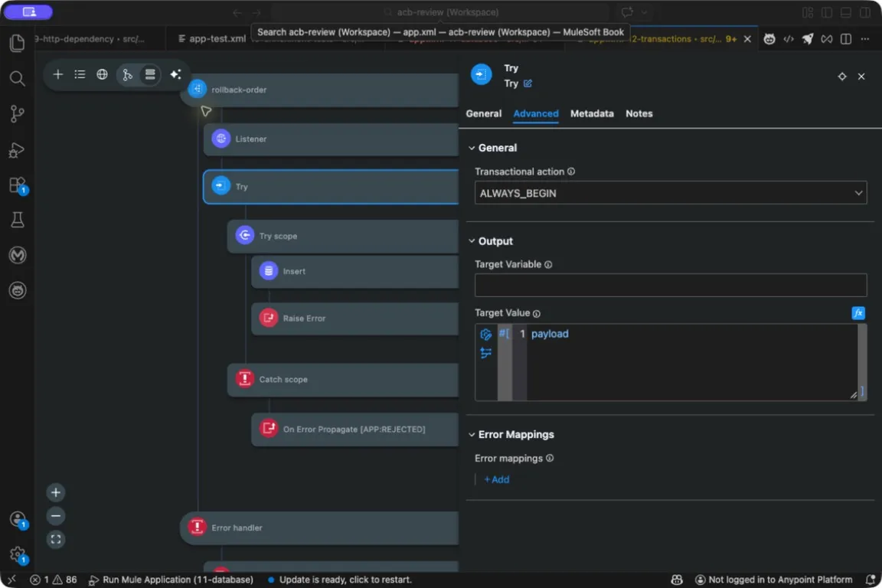This screenshot has height=588, width=882.
Task: Open the editor's more actions ellipsis
Action: point(865,39)
